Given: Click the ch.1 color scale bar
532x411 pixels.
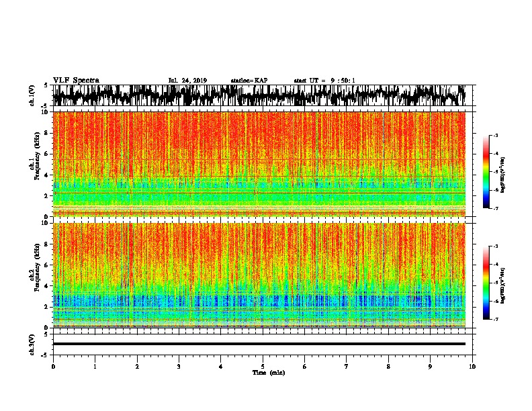Looking at the screenshot, I should [486, 172].
